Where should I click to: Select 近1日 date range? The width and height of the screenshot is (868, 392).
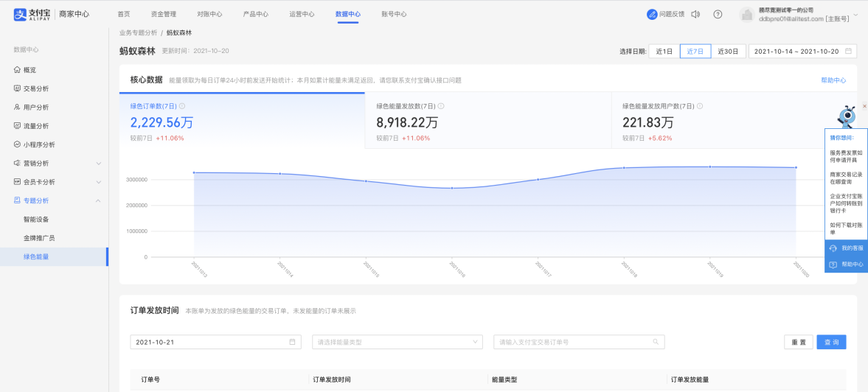pos(664,52)
